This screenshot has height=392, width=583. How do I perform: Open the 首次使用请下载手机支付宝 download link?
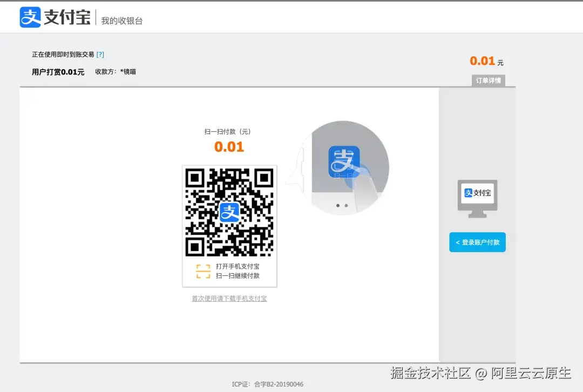[229, 298]
